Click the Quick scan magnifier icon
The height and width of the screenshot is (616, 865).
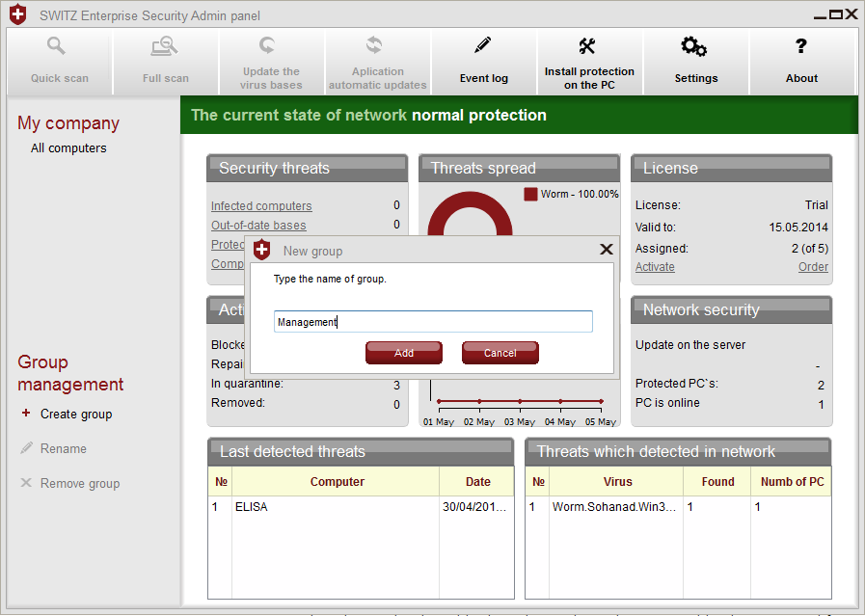[x=58, y=45]
